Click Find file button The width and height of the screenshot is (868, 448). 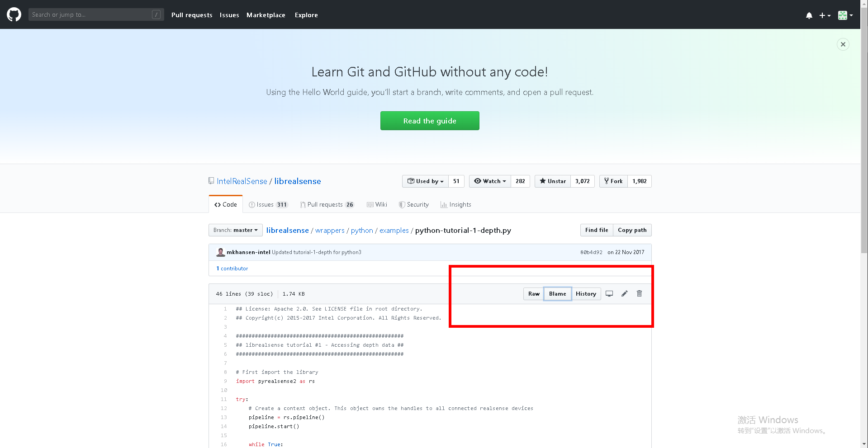pos(597,230)
